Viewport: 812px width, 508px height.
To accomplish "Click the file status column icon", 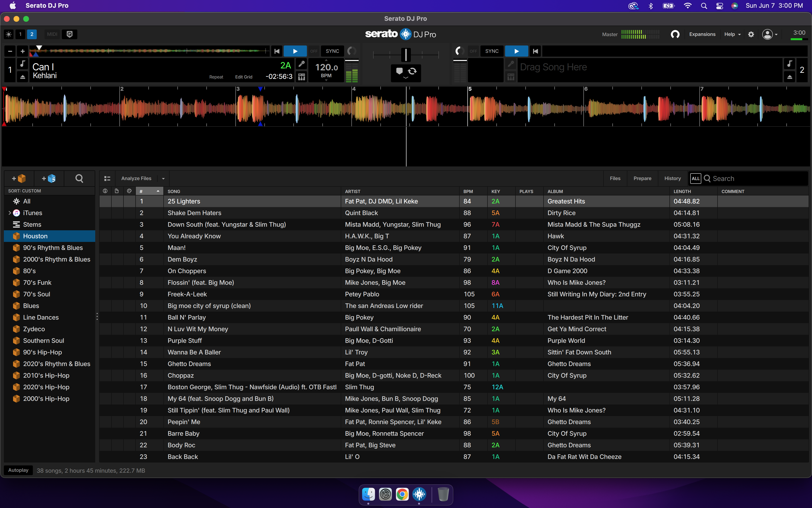I will pos(117,191).
